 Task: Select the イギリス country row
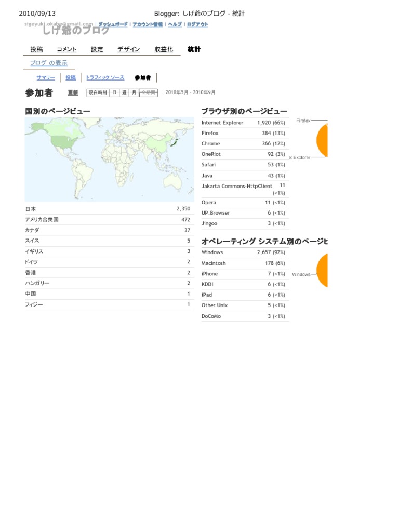click(x=109, y=251)
